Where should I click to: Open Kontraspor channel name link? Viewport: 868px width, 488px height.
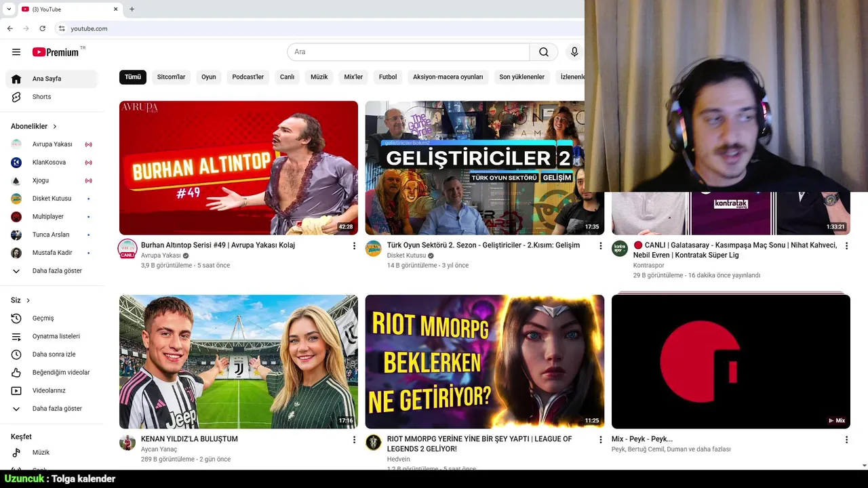click(649, 266)
